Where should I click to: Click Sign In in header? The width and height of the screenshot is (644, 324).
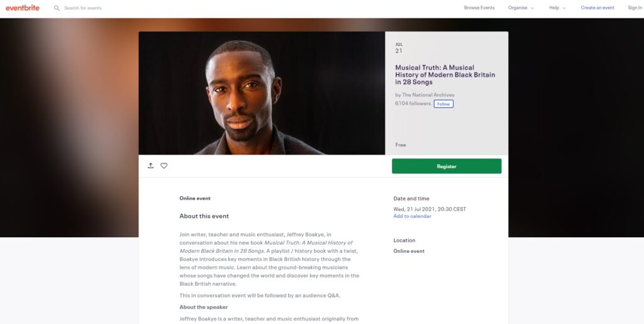(x=635, y=8)
